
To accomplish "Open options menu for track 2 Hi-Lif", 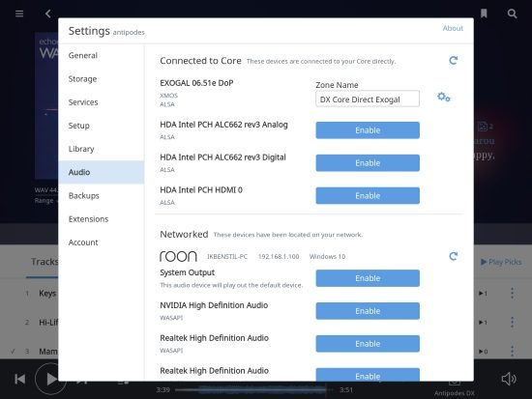I will tap(512, 322).
